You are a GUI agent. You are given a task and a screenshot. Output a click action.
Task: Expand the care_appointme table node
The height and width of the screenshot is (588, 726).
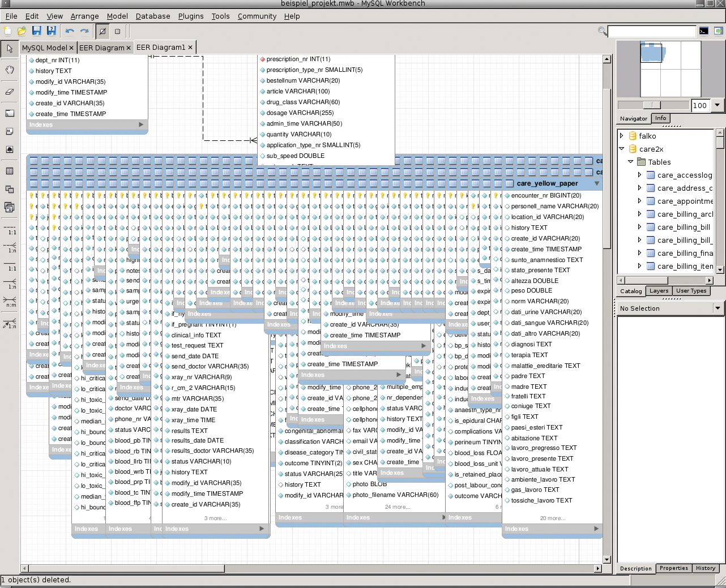[640, 201]
